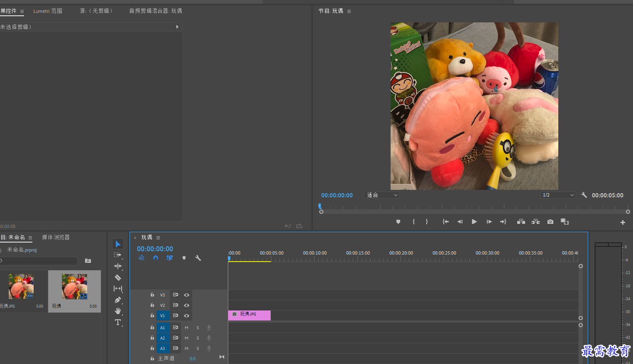Screen dimensions: 633x364
Task: Toggle V3 track output eye
Action: coord(187,295)
